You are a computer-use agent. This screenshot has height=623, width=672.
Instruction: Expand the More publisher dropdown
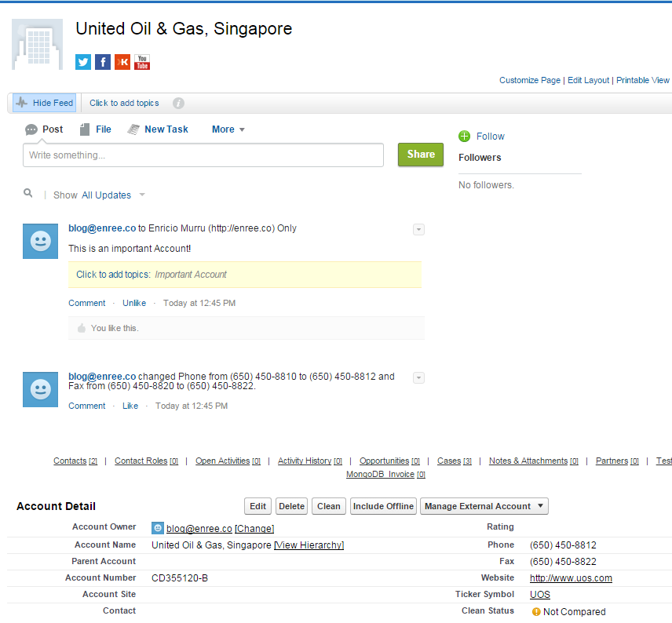[x=228, y=129]
